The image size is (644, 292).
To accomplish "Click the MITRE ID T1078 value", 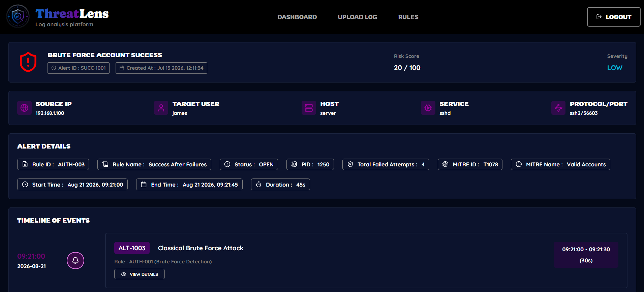I will (x=491, y=164).
